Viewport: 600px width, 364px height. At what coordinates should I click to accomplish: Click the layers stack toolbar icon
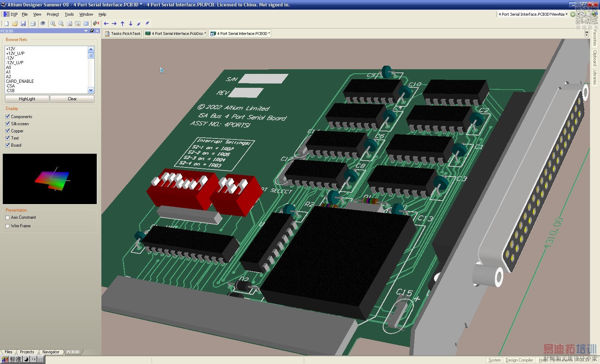point(43,24)
